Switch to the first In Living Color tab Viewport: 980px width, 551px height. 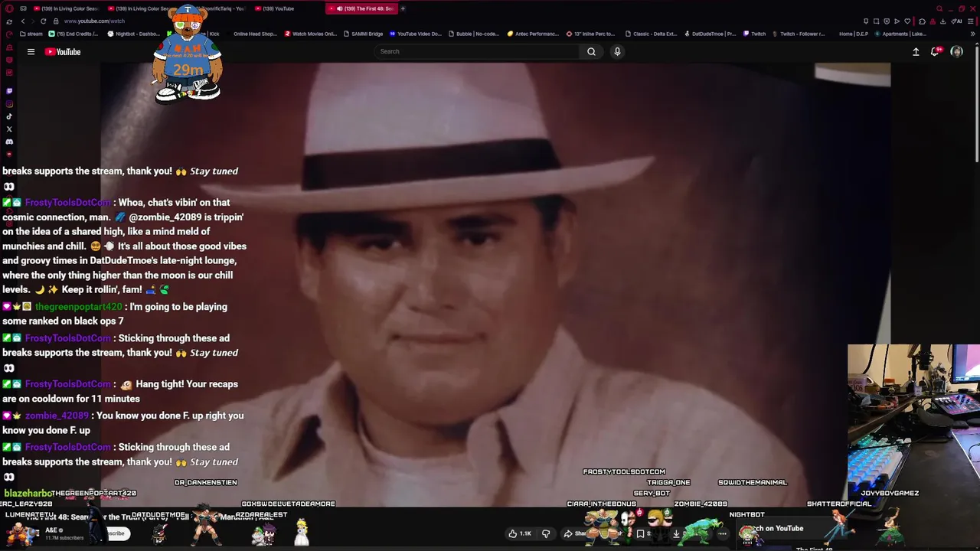click(67, 8)
